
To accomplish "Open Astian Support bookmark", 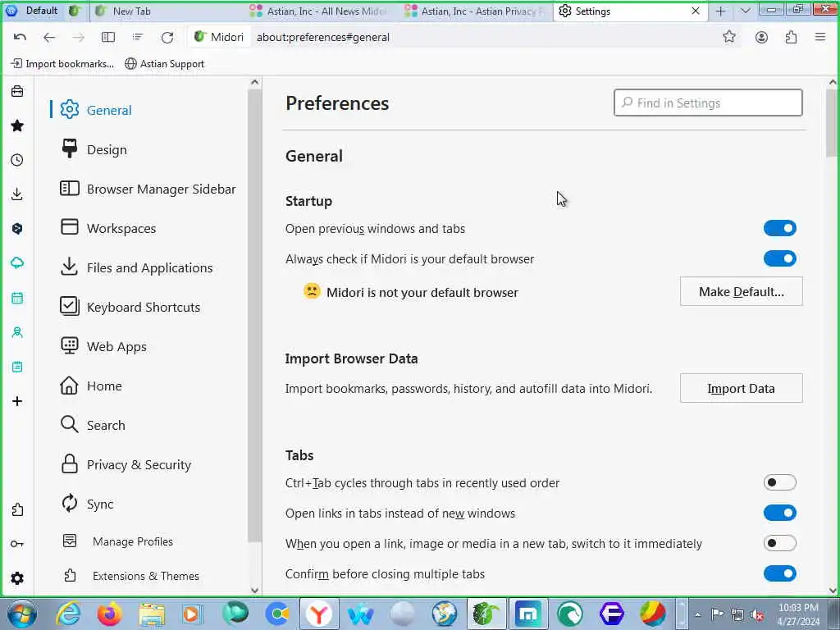I will tap(164, 64).
